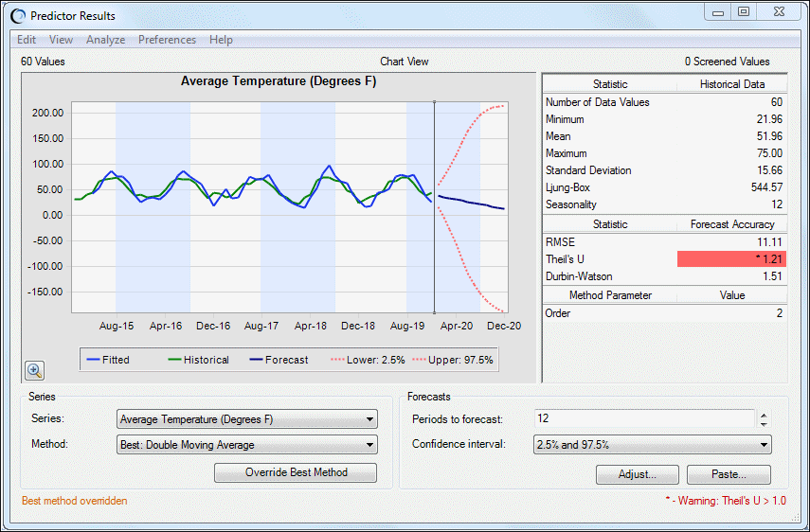Click the chart title Average Temperature
Viewport: 810px width, 532px height.
pyautogui.click(x=279, y=81)
